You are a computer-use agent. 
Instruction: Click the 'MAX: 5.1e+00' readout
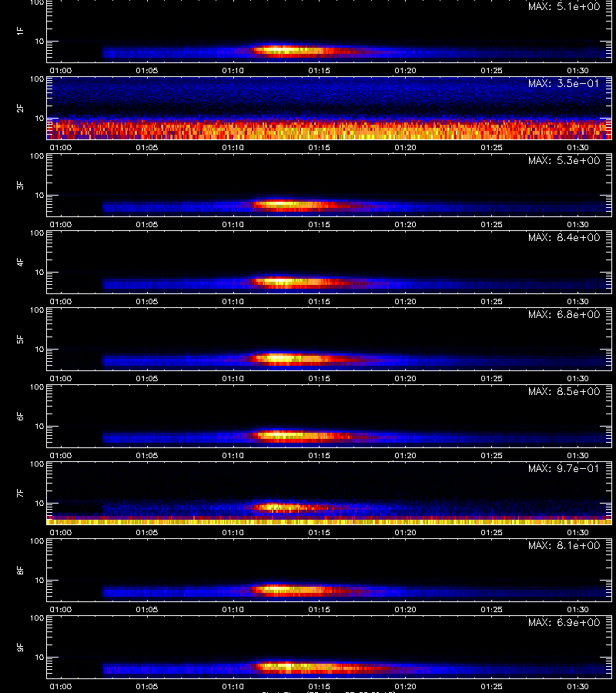[564, 7]
